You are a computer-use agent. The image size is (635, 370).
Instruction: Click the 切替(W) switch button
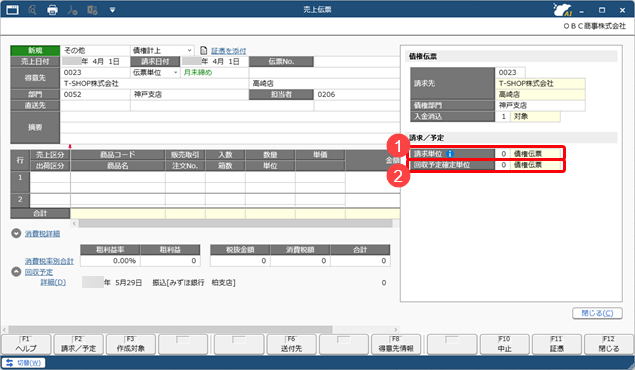pos(23,363)
